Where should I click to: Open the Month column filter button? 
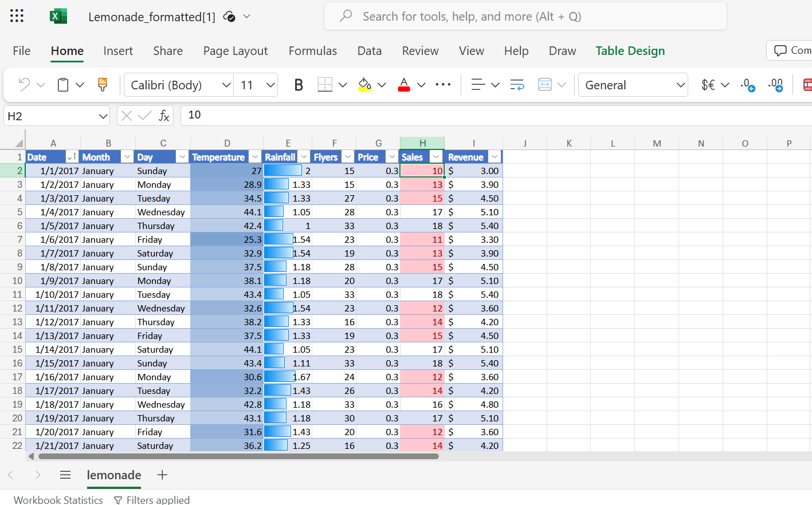pos(127,157)
